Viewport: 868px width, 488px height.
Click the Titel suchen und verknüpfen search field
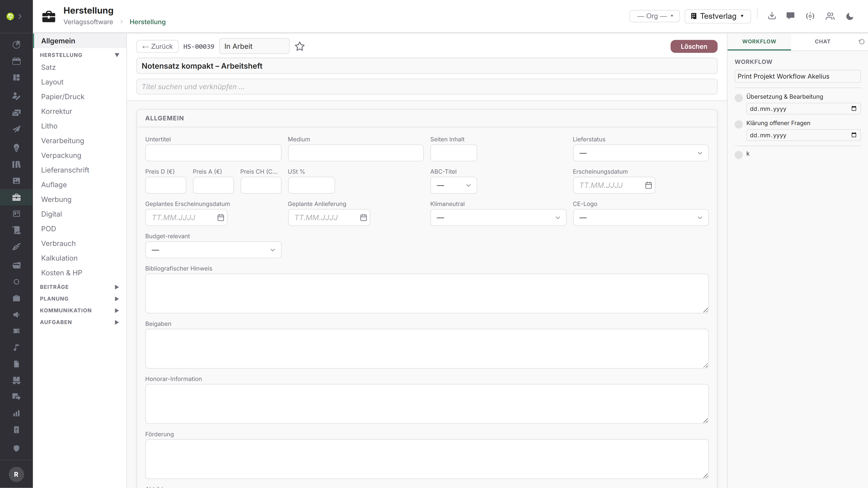(427, 87)
